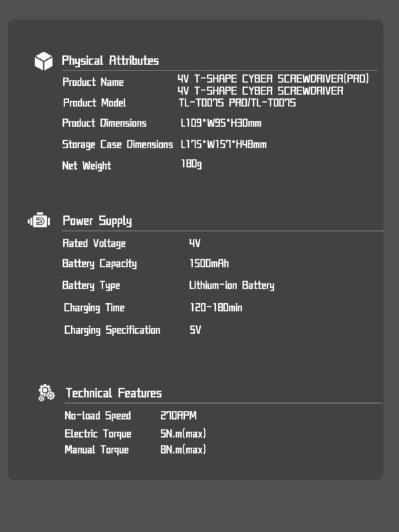Click the Electric Torque label
Image resolution: width=399 pixels, height=532 pixels.
[98, 434]
